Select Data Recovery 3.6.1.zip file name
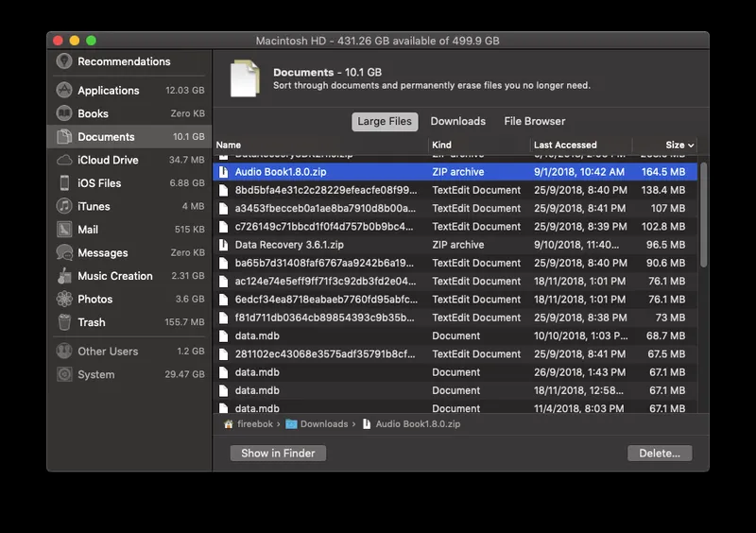756x533 pixels. click(x=289, y=245)
